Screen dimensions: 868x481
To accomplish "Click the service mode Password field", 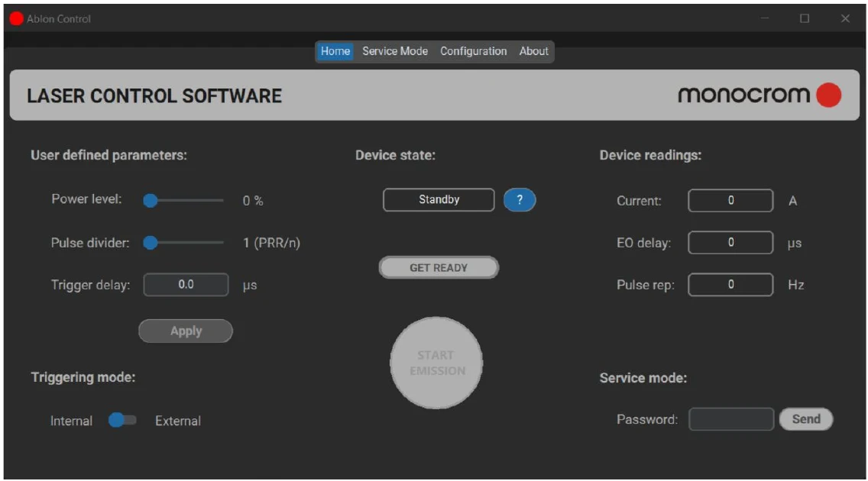I will point(731,419).
